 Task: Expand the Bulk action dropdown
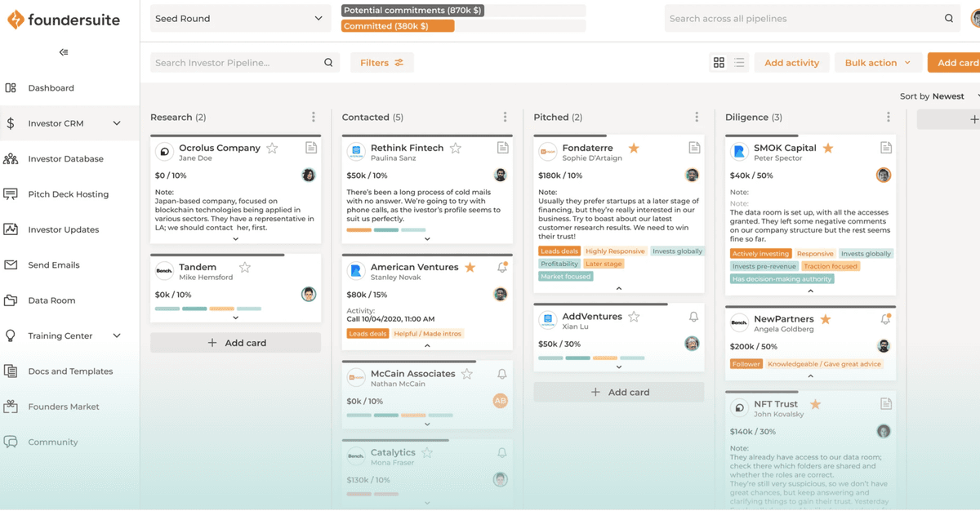pyautogui.click(x=878, y=62)
